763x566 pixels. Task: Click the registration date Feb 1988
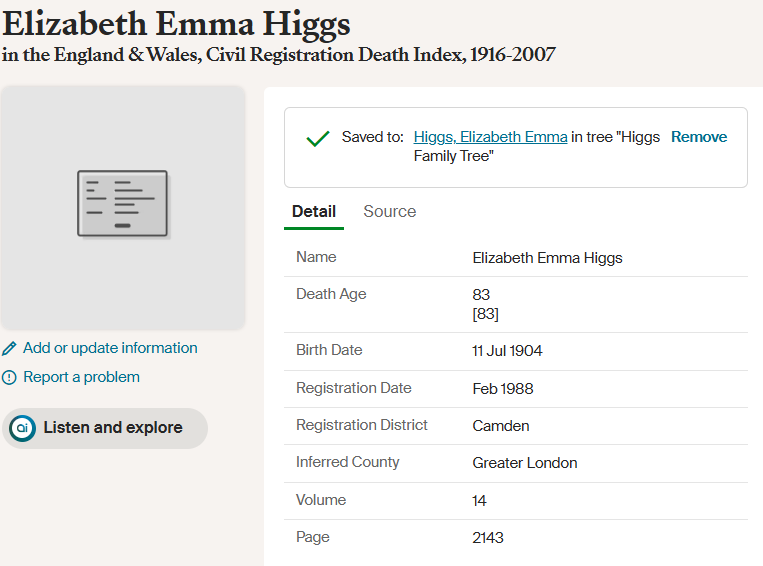pyautogui.click(x=503, y=389)
